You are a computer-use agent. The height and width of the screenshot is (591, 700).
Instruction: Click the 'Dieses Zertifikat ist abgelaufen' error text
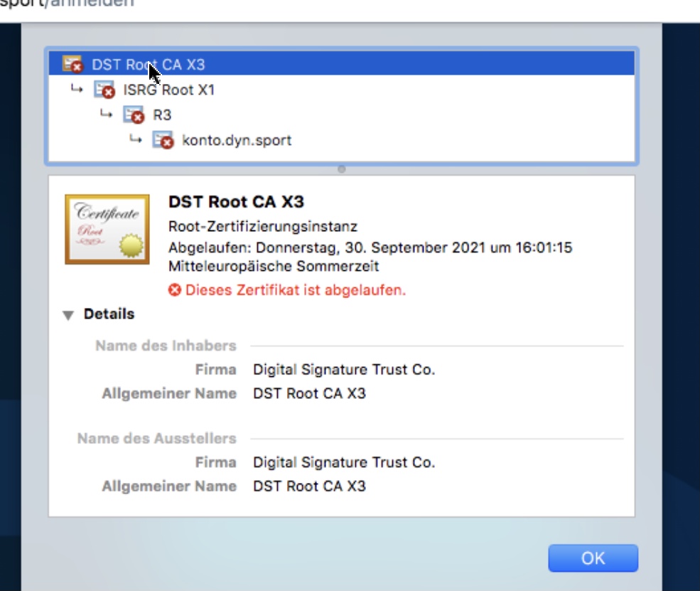pyautogui.click(x=296, y=290)
